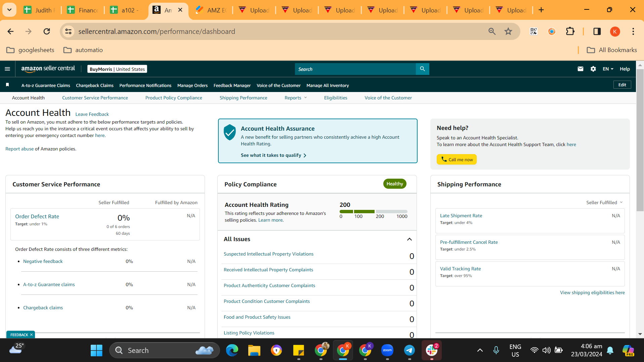
Task: Click in the Seller Central search field
Action: (355, 69)
